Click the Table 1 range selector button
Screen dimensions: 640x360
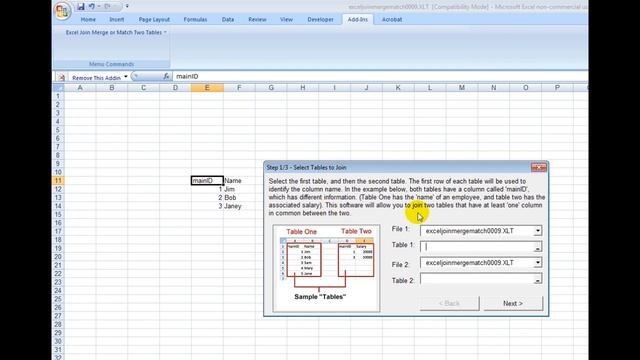click(x=538, y=247)
